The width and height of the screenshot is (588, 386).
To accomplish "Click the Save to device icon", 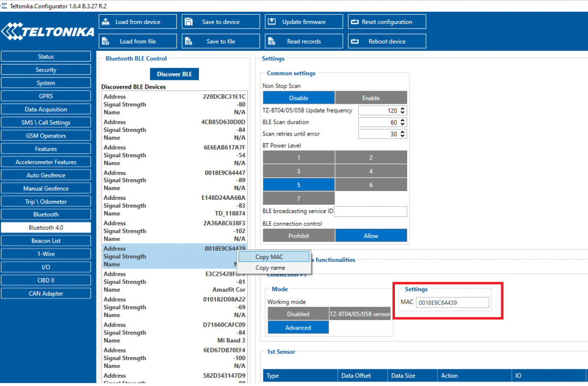I will tap(189, 22).
